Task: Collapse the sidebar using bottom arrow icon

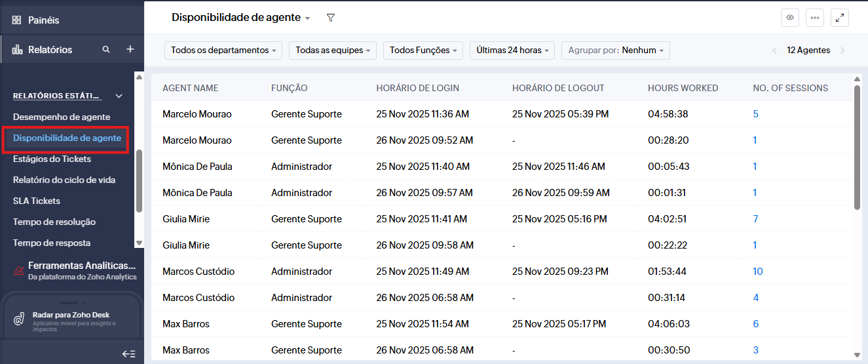Action: pyautogui.click(x=128, y=354)
